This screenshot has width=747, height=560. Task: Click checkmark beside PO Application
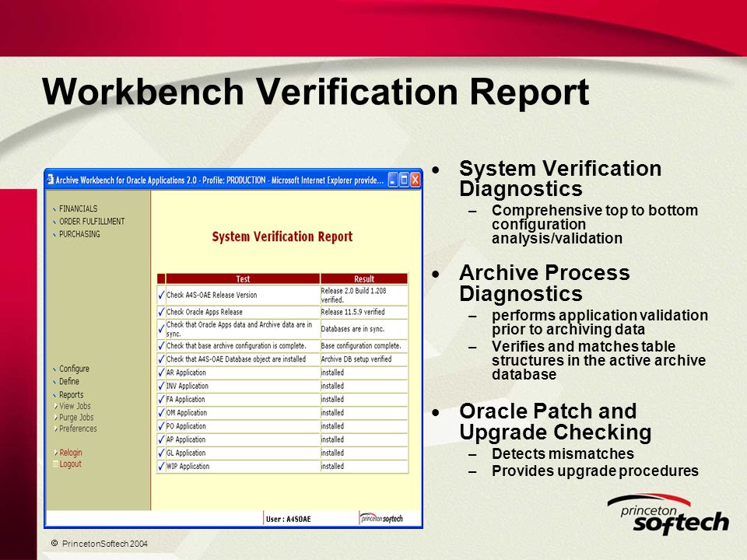point(161,426)
